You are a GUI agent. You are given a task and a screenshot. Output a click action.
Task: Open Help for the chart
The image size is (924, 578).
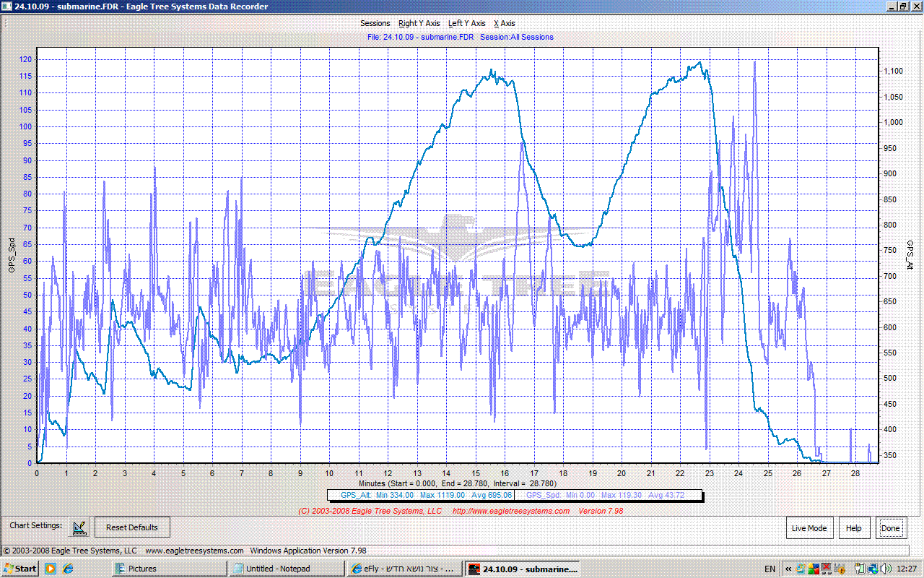pyautogui.click(x=854, y=528)
